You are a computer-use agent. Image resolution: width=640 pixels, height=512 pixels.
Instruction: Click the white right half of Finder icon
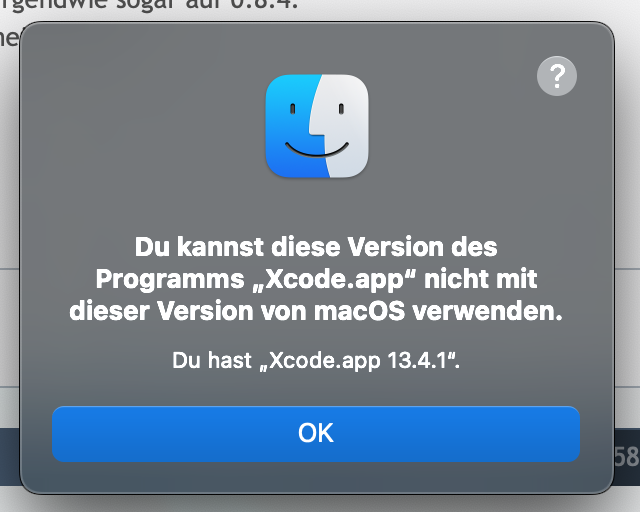click(345, 126)
